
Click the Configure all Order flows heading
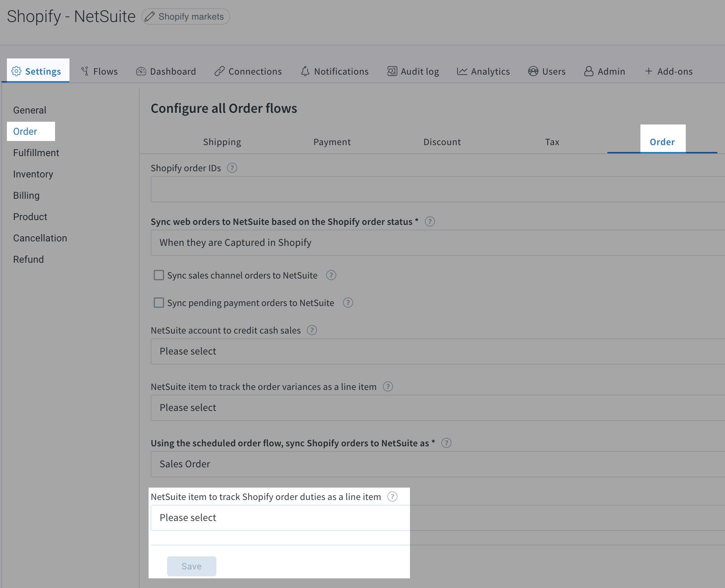coord(224,108)
